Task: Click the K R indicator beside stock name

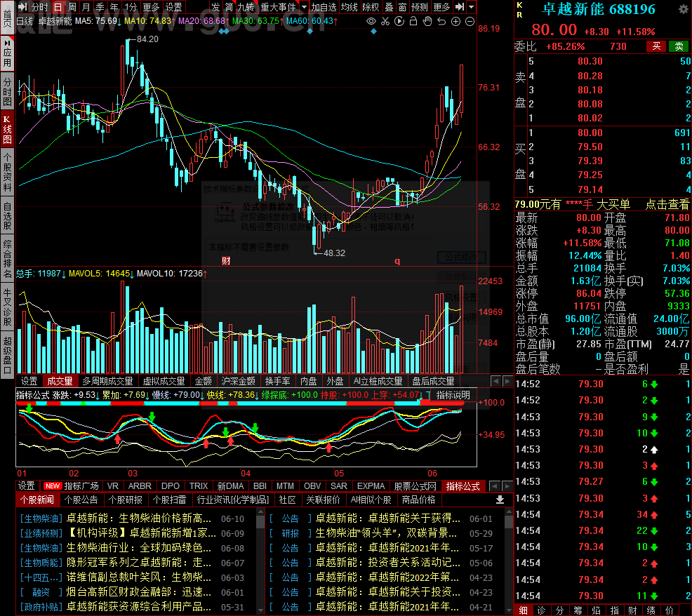Action: (520, 10)
